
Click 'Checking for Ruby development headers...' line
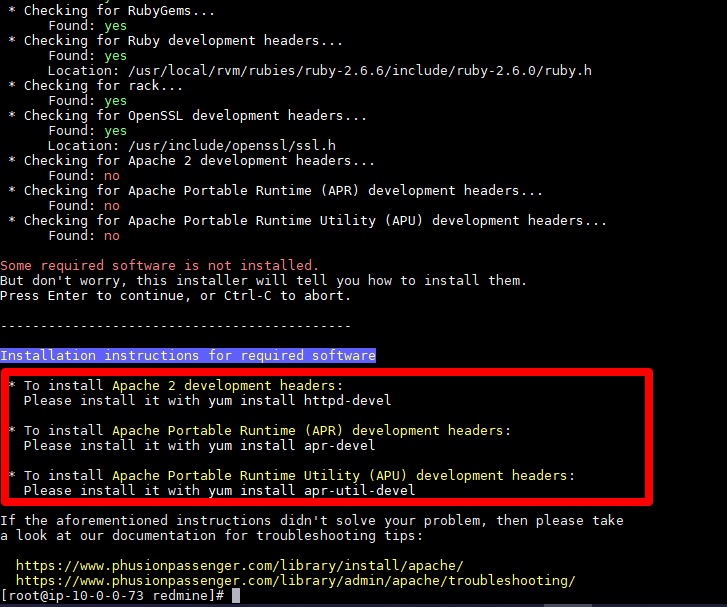(176, 41)
